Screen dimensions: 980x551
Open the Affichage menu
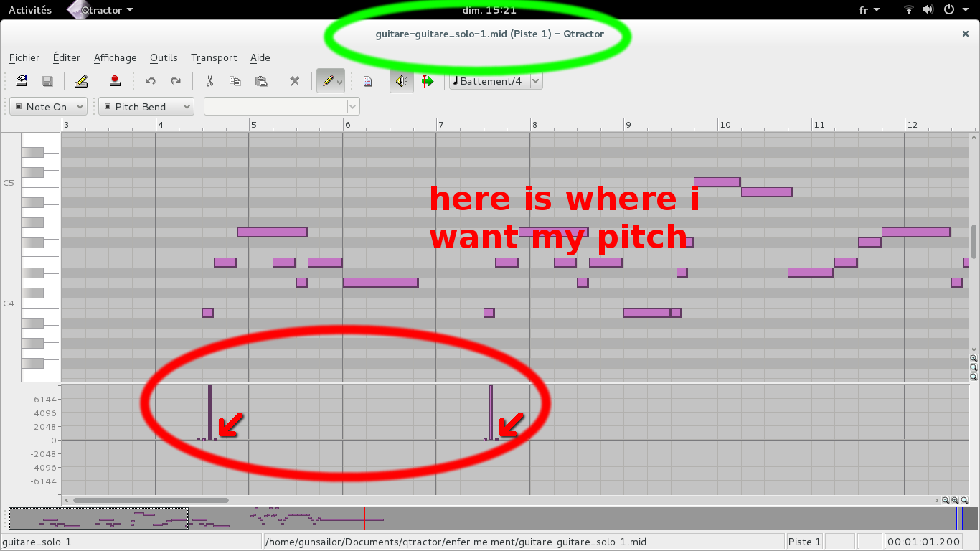(116, 57)
